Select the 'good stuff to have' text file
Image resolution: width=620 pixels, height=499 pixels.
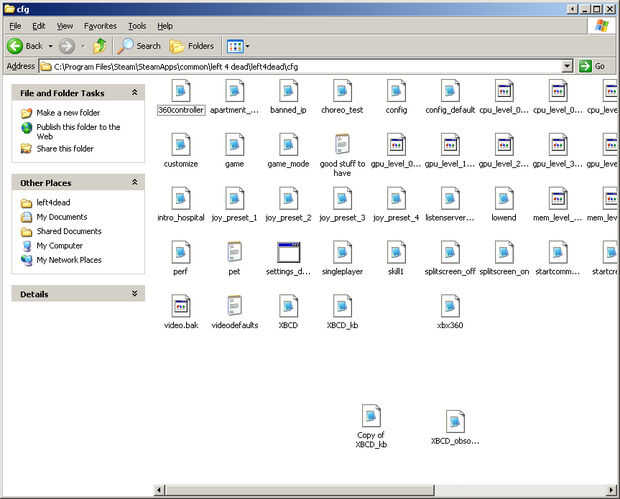click(x=342, y=145)
